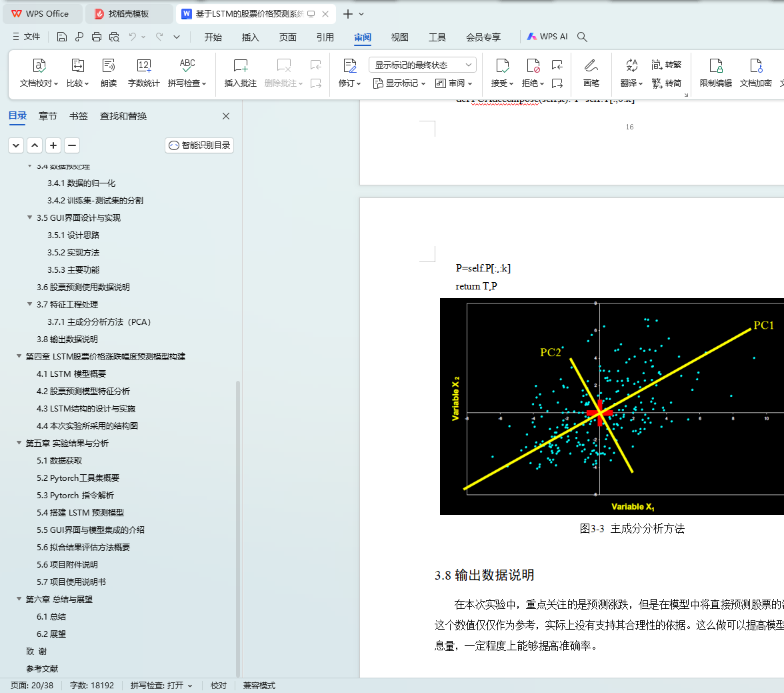Close the navigation pane
Screen dimensions: 784x693
tap(226, 116)
